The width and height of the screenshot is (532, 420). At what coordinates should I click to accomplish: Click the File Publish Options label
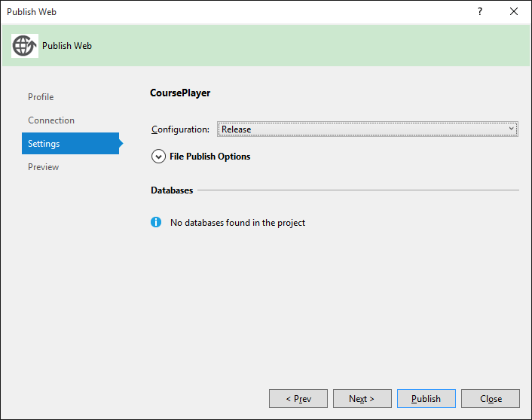tap(209, 157)
